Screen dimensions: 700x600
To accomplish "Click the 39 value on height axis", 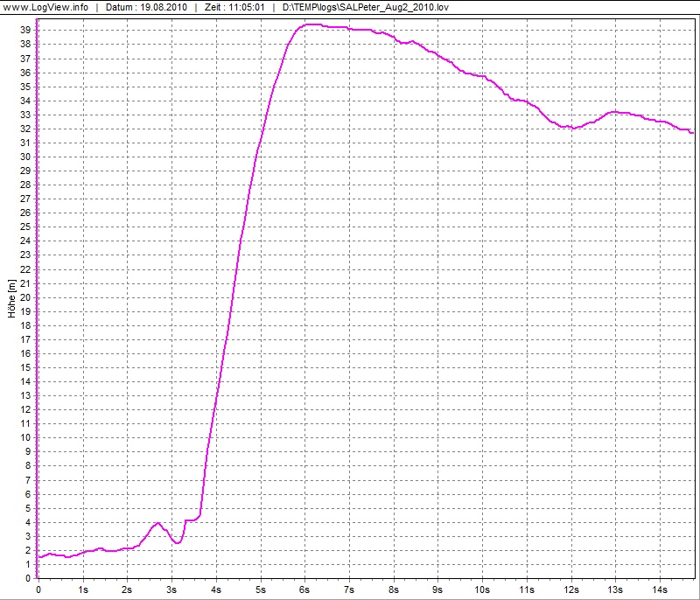I will 25,30.
